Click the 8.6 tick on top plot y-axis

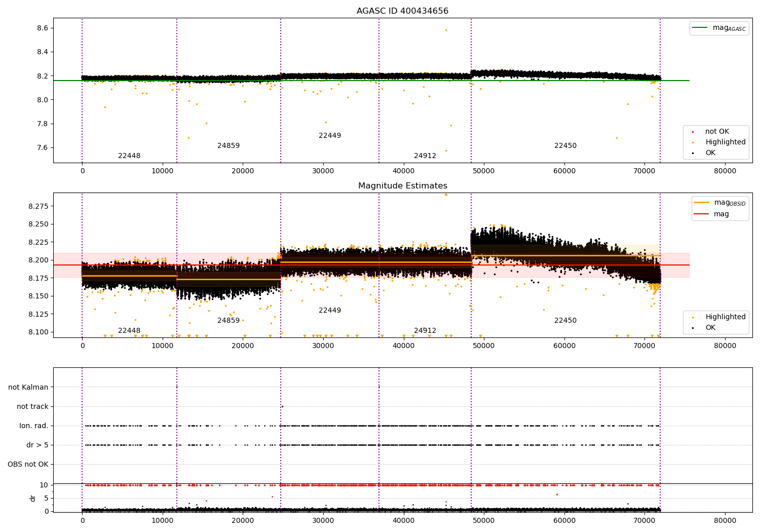click(42, 28)
